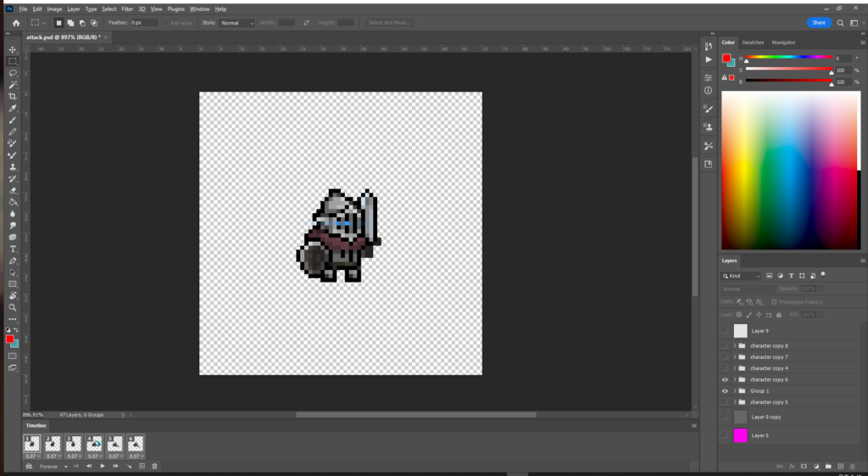Select the Pen tool
Image resolution: width=868 pixels, height=476 pixels.
(12, 260)
